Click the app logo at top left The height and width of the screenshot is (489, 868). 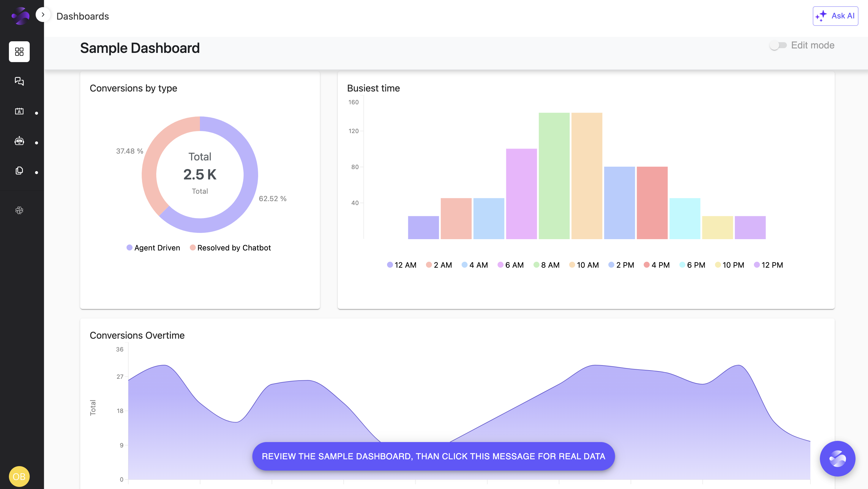tap(20, 16)
